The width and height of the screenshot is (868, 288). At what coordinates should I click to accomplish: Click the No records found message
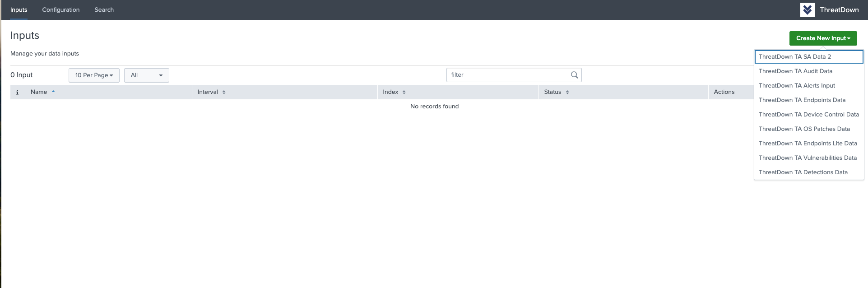(434, 107)
